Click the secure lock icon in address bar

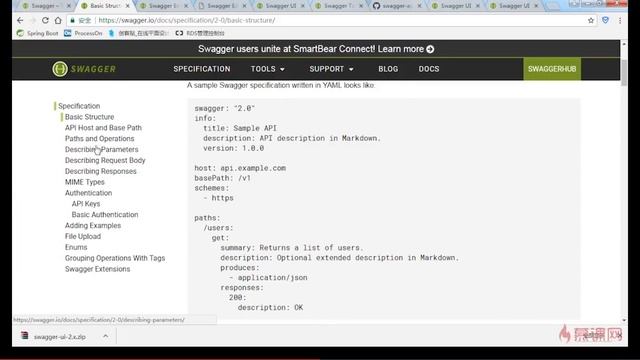pyautogui.click(x=72, y=20)
